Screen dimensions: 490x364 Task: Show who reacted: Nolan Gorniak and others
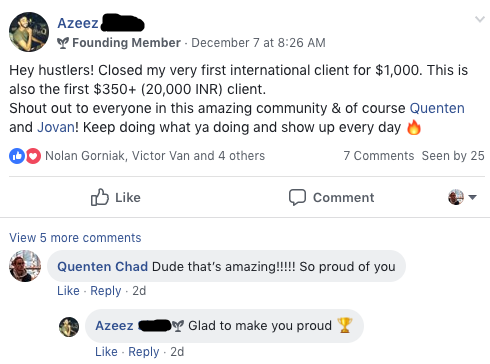155,156
